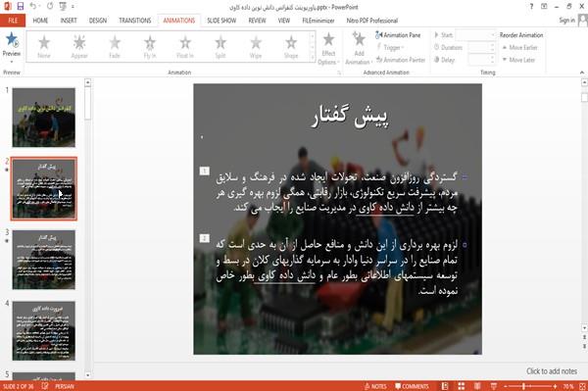Image resolution: width=588 pixels, height=391 pixels.
Task: Toggle Comments pane in status bar
Action: pyautogui.click(x=412, y=386)
